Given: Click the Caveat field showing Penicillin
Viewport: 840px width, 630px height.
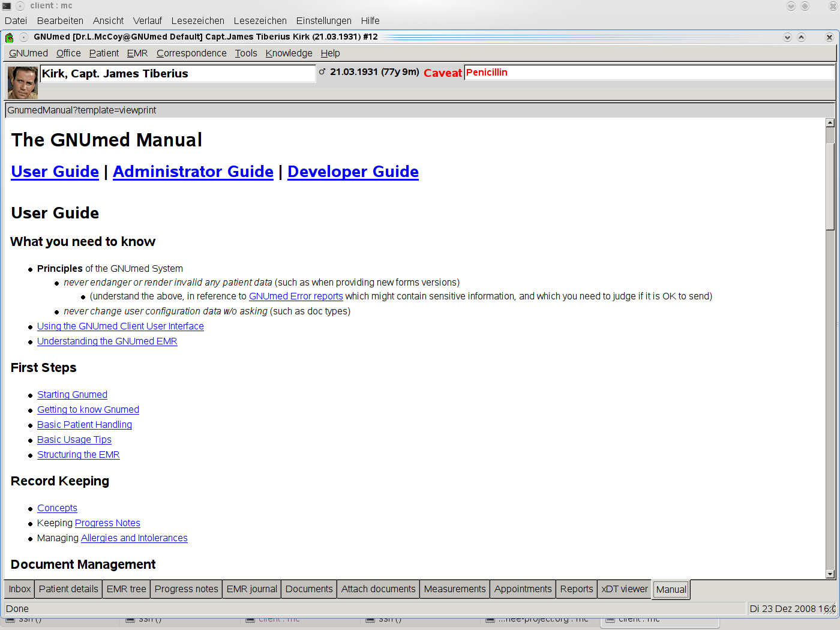Looking at the screenshot, I should (x=649, y=73).
